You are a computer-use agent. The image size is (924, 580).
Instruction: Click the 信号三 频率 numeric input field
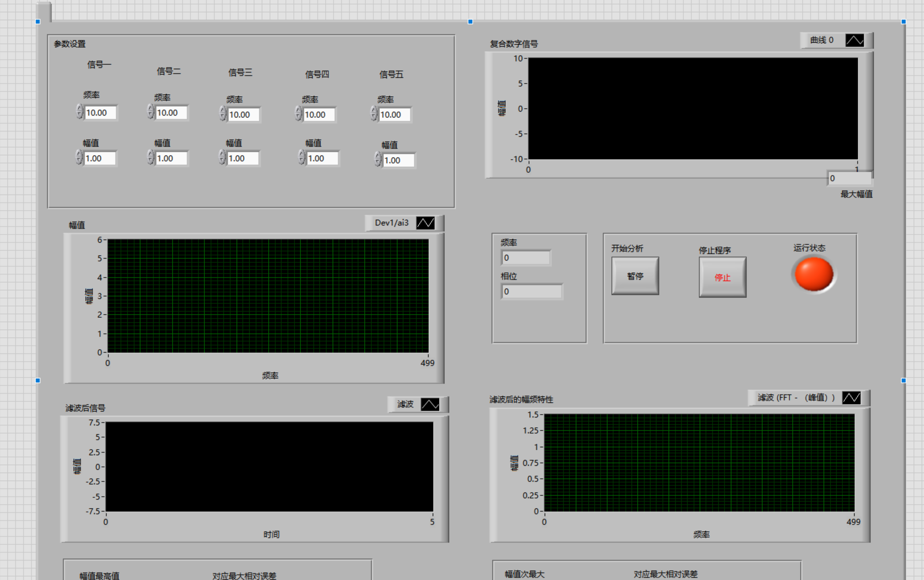coord(243,115)
